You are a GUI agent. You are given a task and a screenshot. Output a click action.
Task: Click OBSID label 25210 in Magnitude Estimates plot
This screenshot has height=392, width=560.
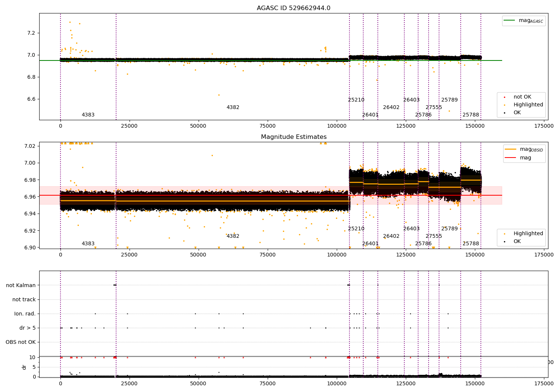[x=356, y=229]
